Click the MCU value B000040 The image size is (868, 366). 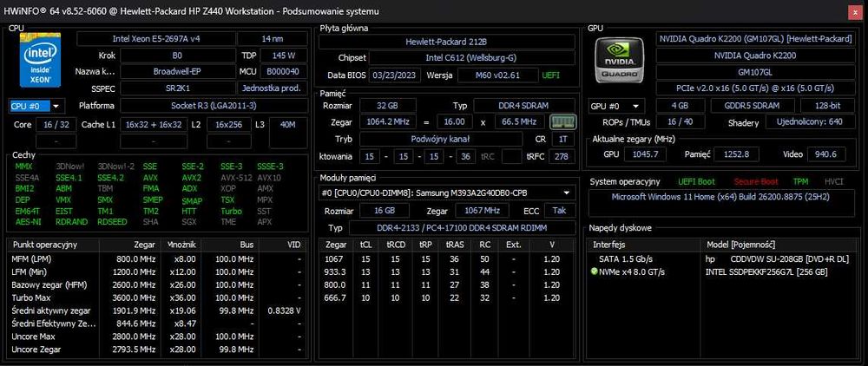pos(284,71)
